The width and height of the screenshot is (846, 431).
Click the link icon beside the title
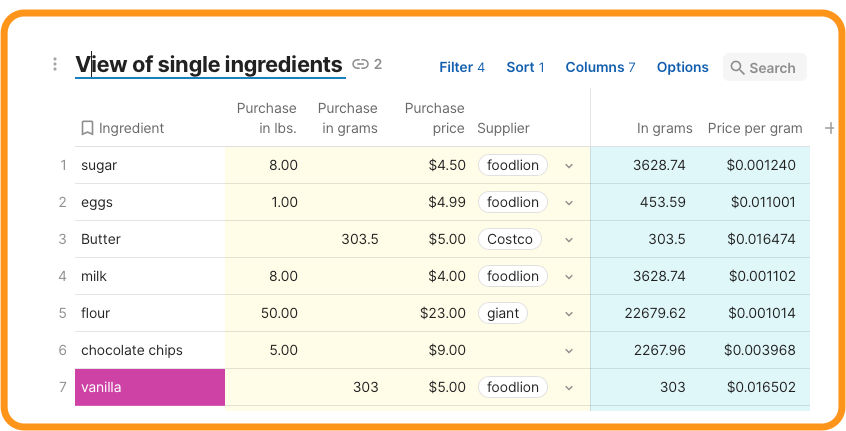(360, 65)
